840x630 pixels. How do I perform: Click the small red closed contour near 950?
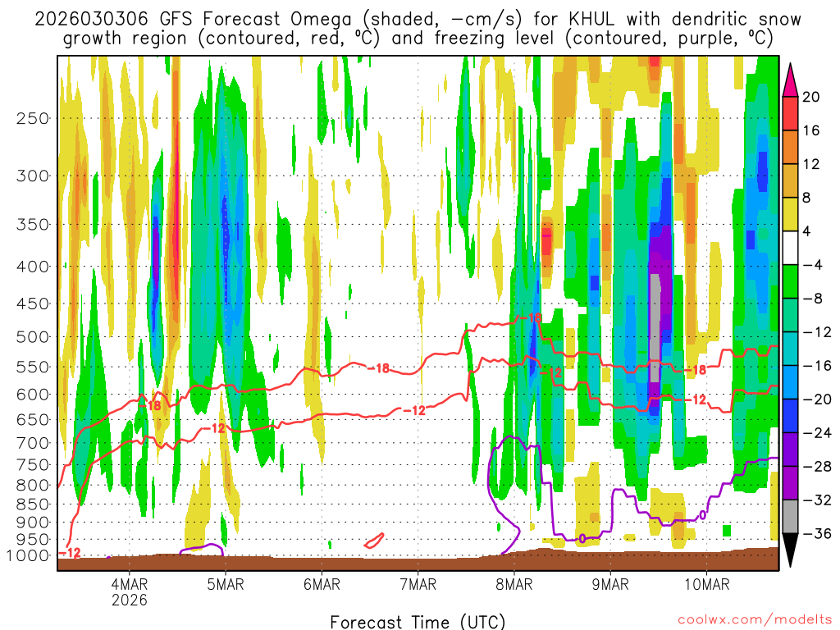(374, 541)
